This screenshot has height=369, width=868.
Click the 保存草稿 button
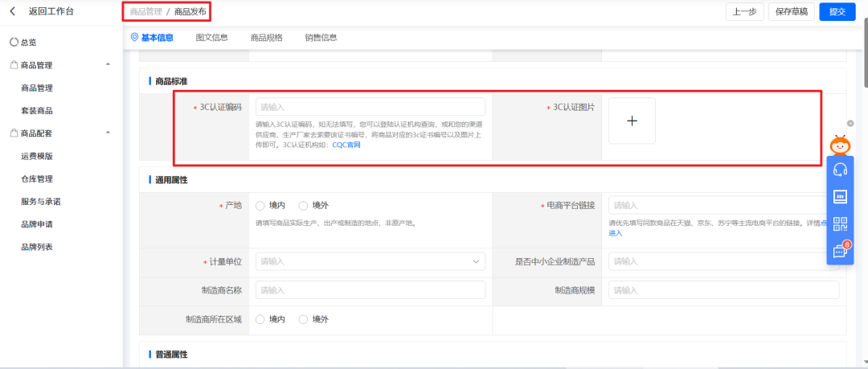click(x=791, y=11)
